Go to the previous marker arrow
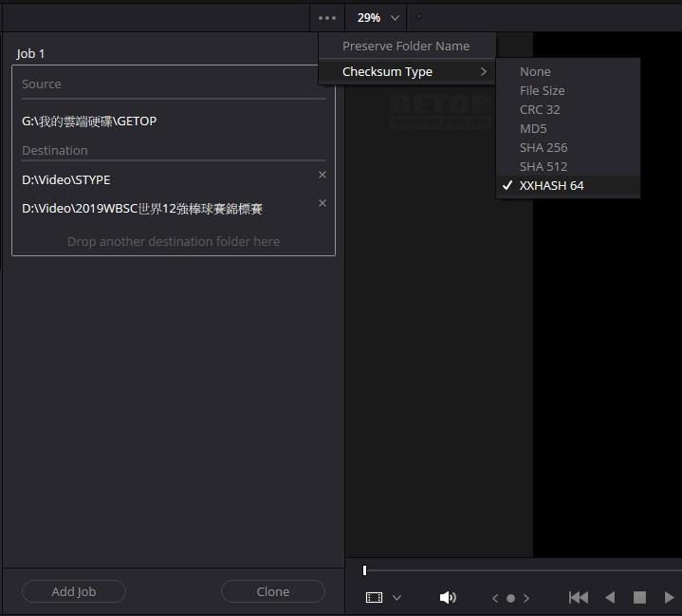682x616 pixels. click(495, 598)
